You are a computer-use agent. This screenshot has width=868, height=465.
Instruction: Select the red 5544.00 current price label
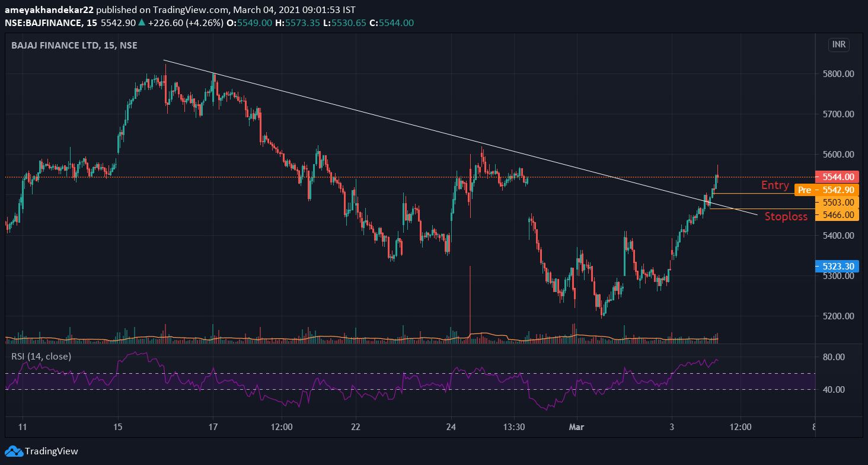(x=837, y=177)
